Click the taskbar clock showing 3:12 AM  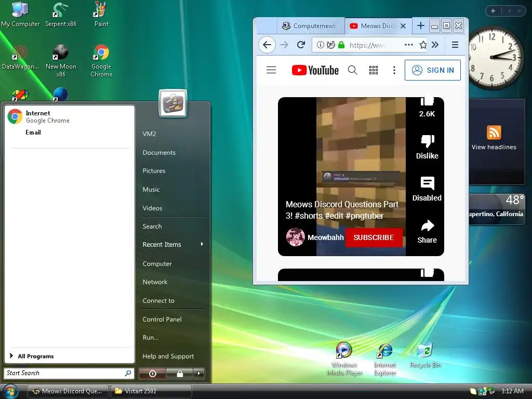[x=512, y=391]
